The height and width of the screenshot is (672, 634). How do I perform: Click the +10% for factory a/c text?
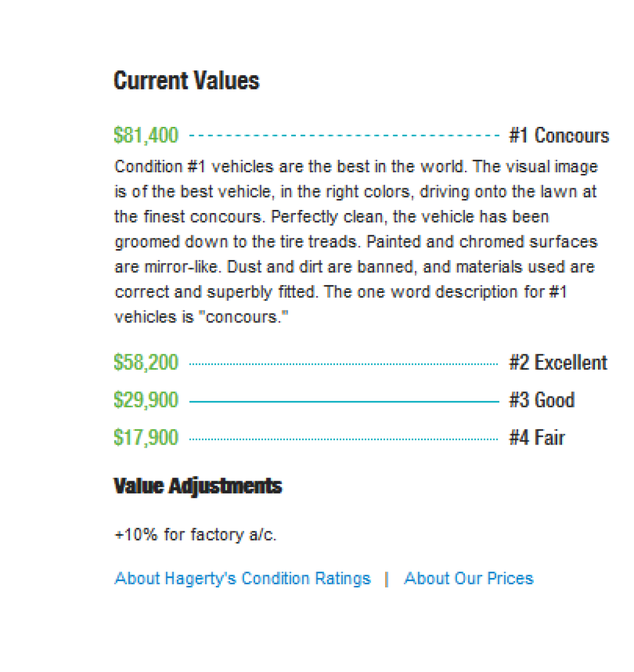[x=195, y=535]
